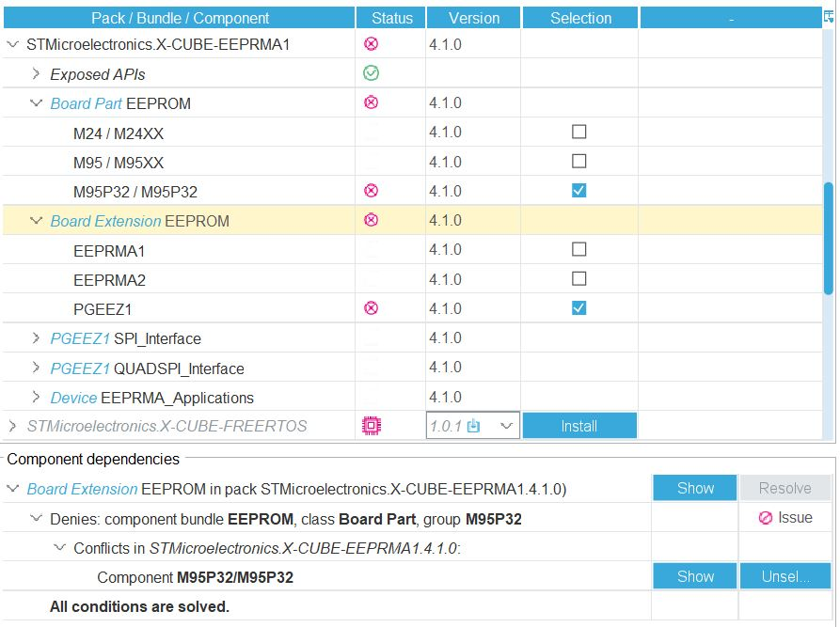This screenshot has width=840, height=627.
Task: Collapse the Conflicts in X-CUBE-EEPRMA1 row
Action: (59, 548)
